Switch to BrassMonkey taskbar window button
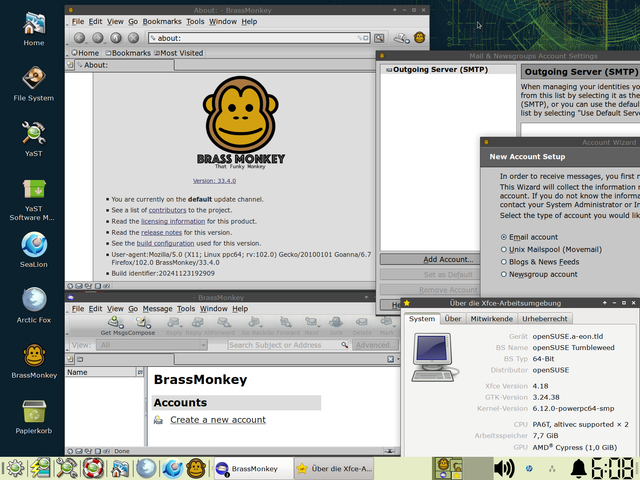This screenshot has width=640, height=480. click(x=253, y=469)
